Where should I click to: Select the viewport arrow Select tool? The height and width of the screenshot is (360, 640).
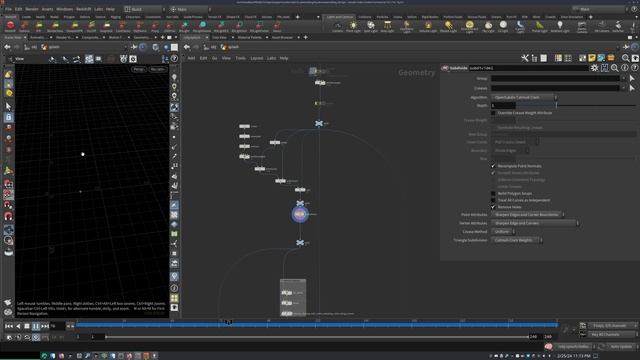tap(8, 107)
